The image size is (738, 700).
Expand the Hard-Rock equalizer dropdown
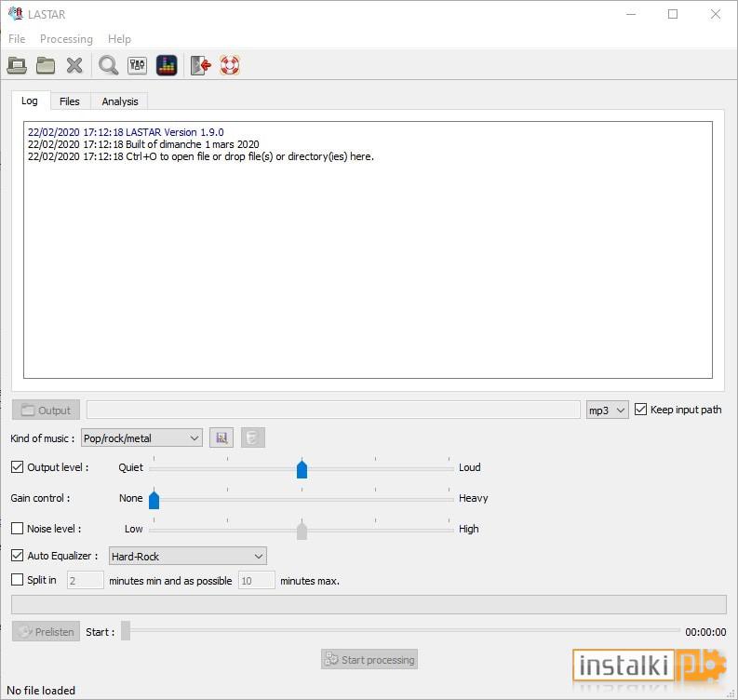[188, 556]
